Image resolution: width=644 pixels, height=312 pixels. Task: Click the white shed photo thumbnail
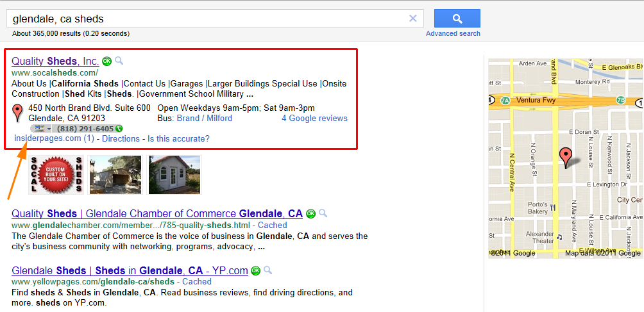pos(174,175)
